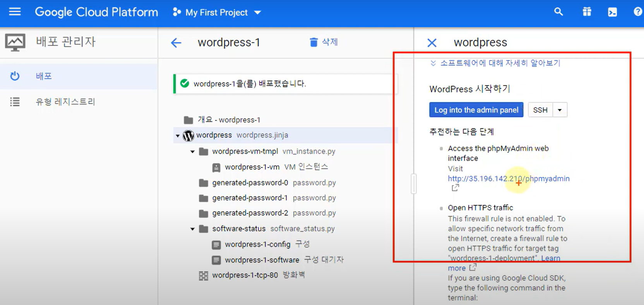Click the folder icon of 개요 - wordpress-1
The width and height of the screenshot is (644, 305).
[188, 120]
